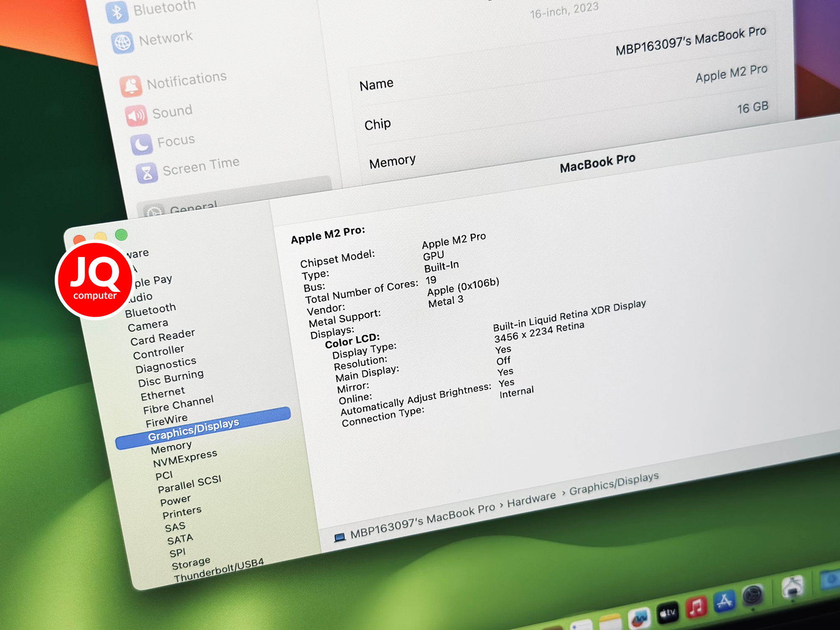Select Card Reader in the hardware list
Screen dimensions: 840x630
coord(163,337)
